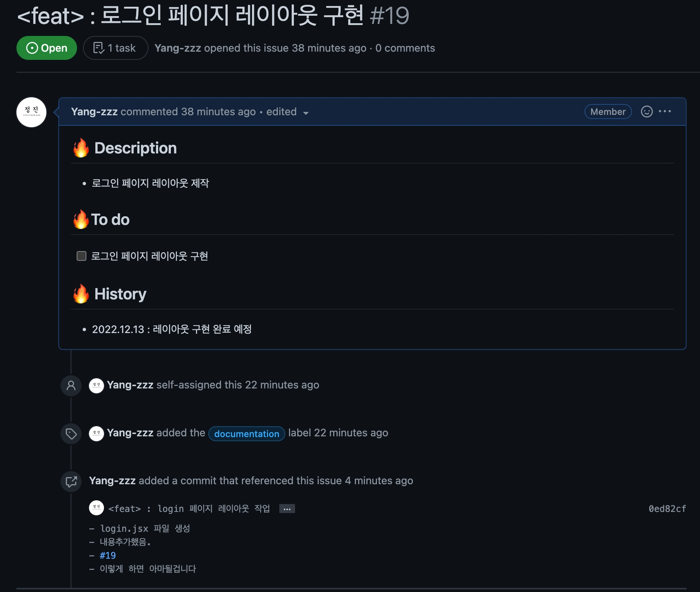Click the 1 task progress pill
The width and height of the screenshot is (700, 592).
point(115,48)
